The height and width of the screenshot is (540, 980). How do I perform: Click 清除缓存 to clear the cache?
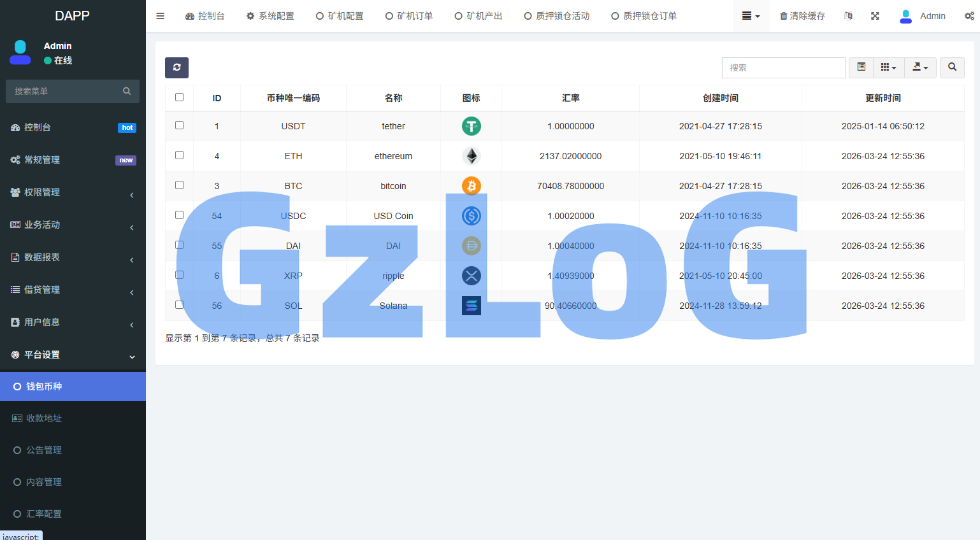[802, 15]
